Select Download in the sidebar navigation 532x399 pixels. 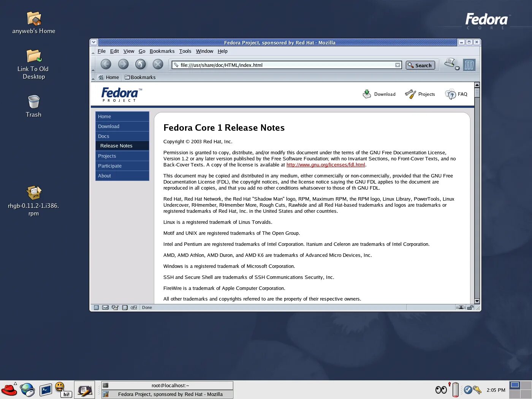[122, 126]
